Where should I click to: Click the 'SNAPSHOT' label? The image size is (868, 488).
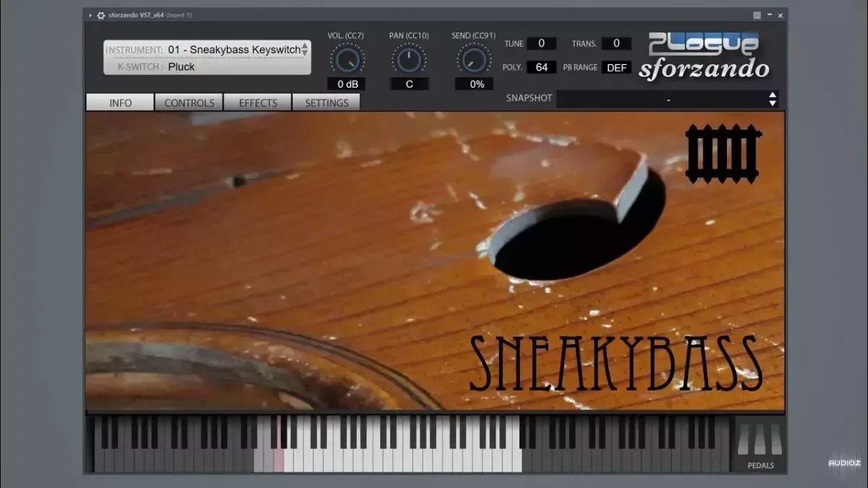529,98
